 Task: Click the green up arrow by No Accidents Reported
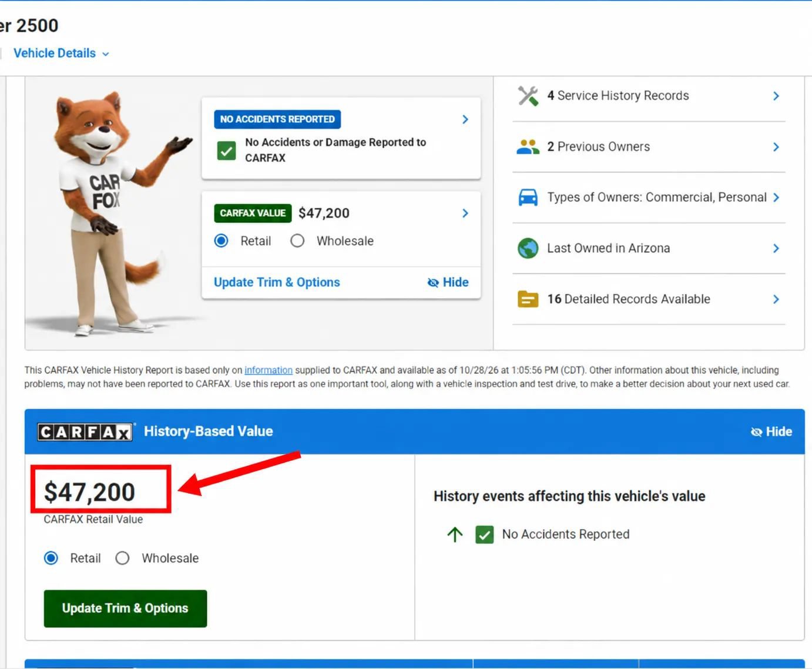pyautogui.click(x=455, y=534)
